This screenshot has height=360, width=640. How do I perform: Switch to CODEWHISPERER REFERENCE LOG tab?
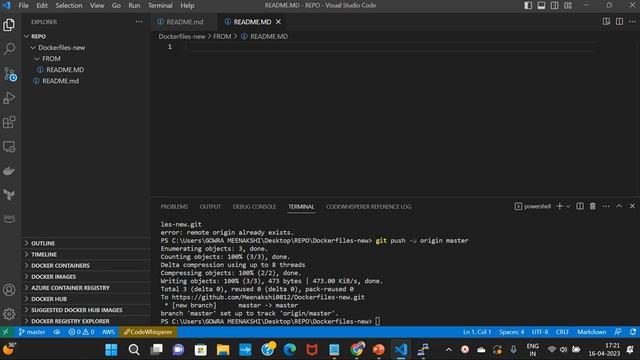369,207
